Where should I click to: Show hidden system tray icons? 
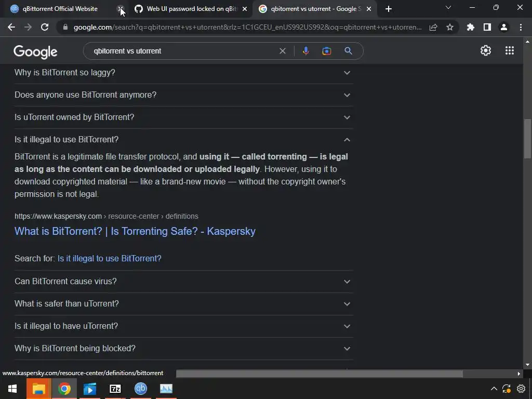(x=494, y=389)
